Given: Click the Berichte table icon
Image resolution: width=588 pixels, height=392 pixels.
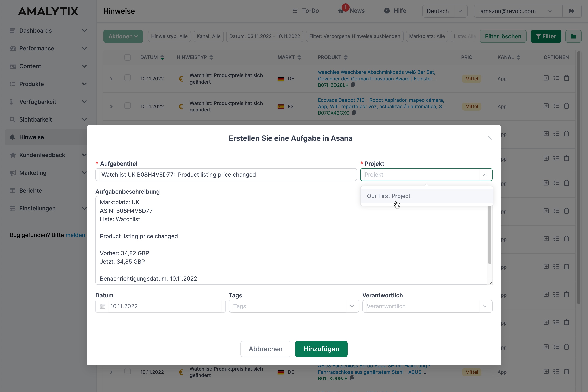Looking at the screenshot, I should pyautogui.click(x=13, y=191).
